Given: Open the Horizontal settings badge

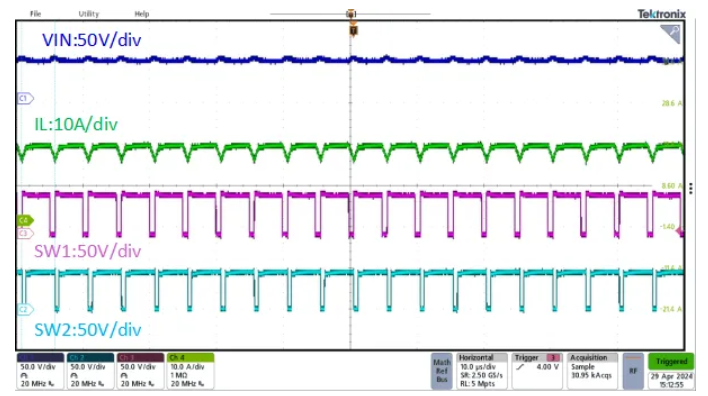Looking at the screenshot, I should point(482,371).
